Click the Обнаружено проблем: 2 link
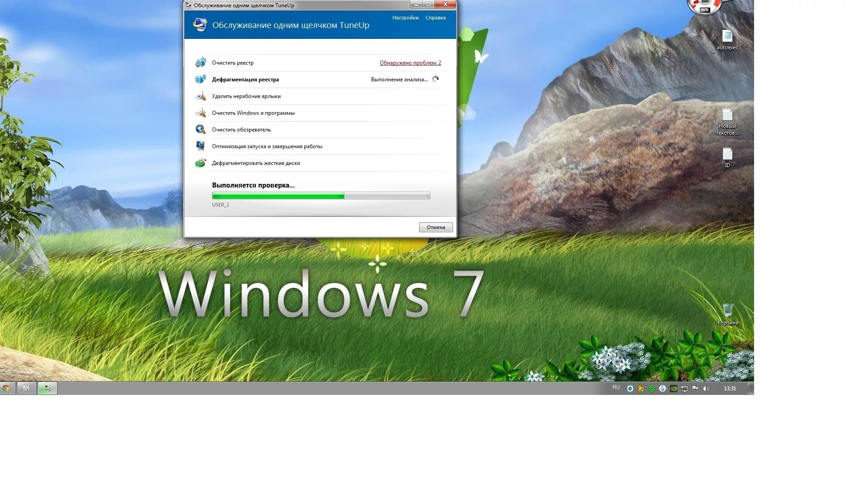 [x=410, y=63]
